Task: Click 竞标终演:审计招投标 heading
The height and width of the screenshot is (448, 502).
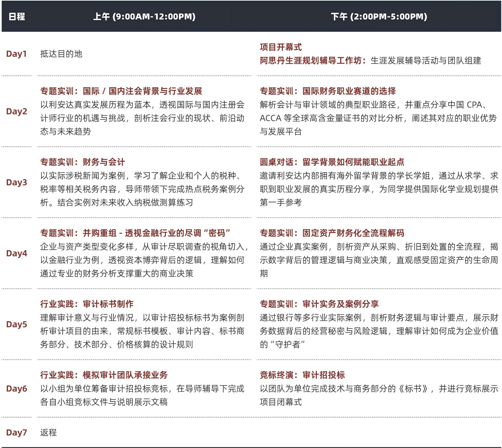Action: [x=302, y=375]
